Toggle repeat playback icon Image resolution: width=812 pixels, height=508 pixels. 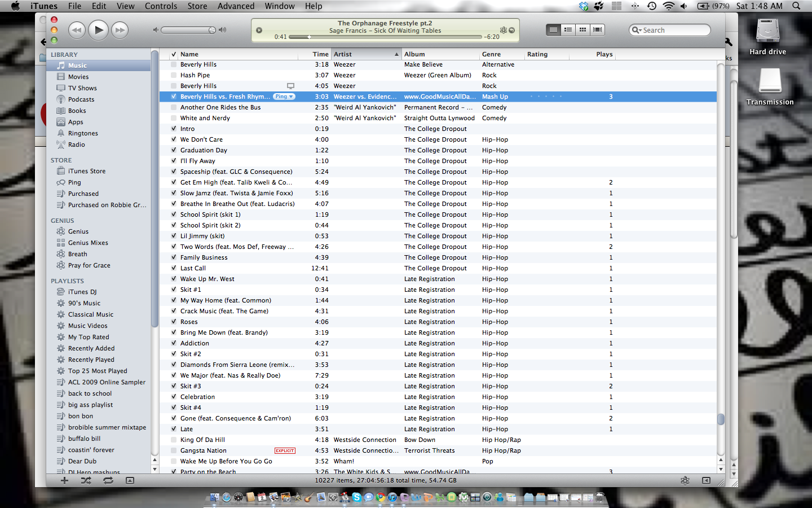pyautogui.click(x=108, y=480)
